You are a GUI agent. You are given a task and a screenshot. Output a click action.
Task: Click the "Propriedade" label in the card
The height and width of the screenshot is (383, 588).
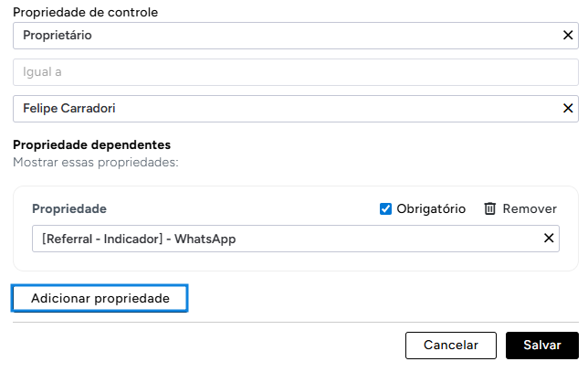point(69,208)
